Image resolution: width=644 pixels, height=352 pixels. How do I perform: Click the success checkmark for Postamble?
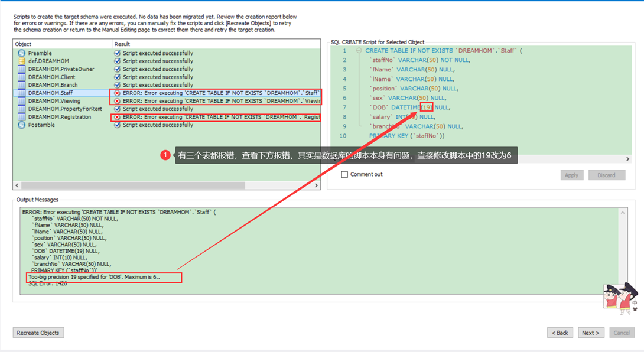[118, 126]
